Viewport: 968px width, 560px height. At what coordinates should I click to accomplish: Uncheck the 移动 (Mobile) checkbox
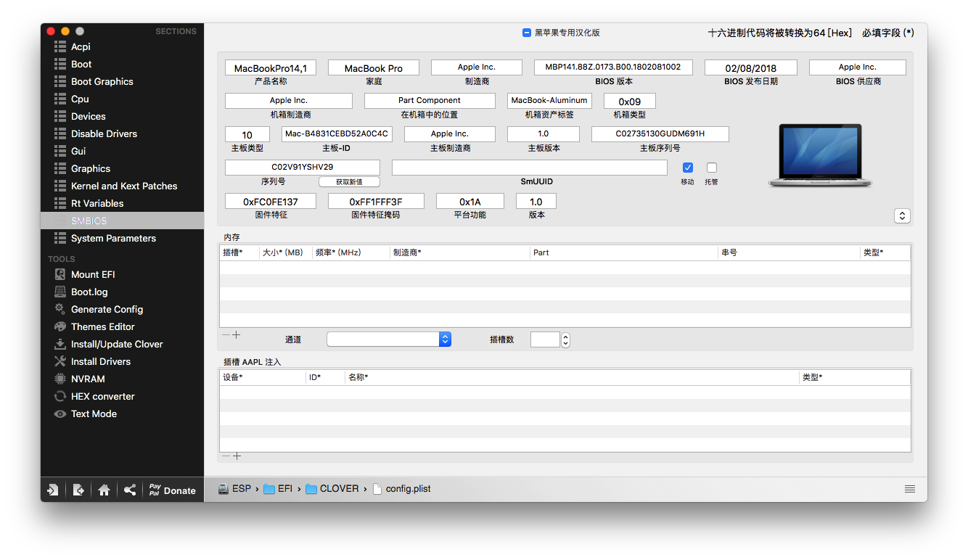point(688,168)
